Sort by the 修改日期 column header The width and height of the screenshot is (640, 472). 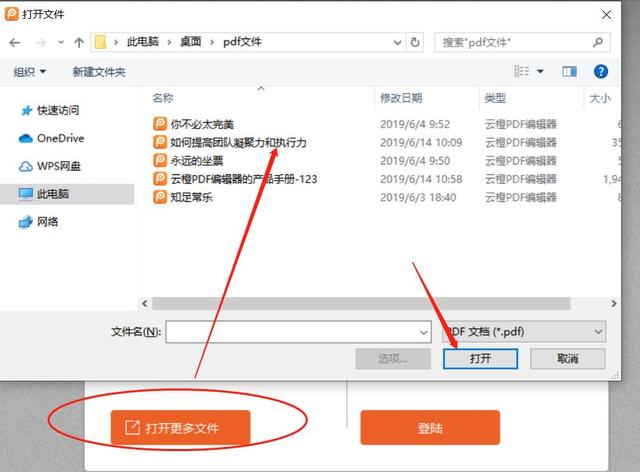pyautogui.click(x=401, y=98)
